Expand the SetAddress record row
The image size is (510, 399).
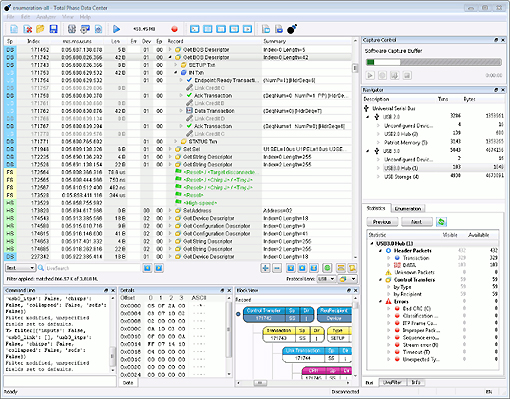coord(170,211)
